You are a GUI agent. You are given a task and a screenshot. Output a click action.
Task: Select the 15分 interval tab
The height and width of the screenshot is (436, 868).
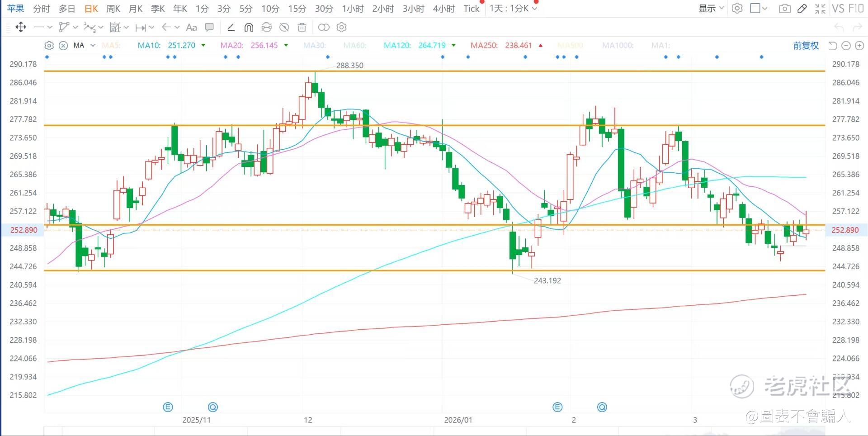click(x=297, y=9)
